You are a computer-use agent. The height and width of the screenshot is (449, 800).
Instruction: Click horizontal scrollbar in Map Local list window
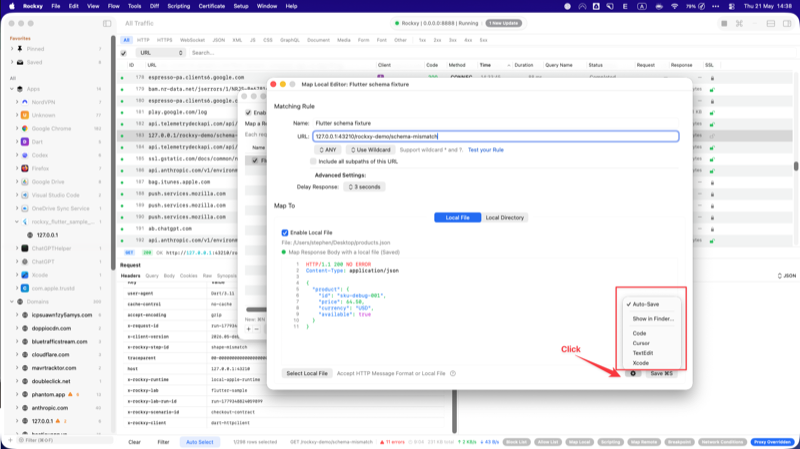257,309
